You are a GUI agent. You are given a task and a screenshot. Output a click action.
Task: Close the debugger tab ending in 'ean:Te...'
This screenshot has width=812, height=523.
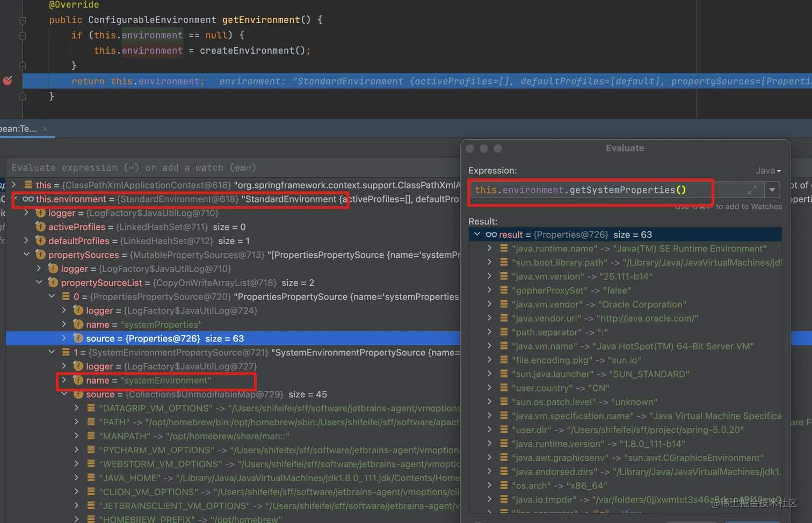click(x=45, y=129)
